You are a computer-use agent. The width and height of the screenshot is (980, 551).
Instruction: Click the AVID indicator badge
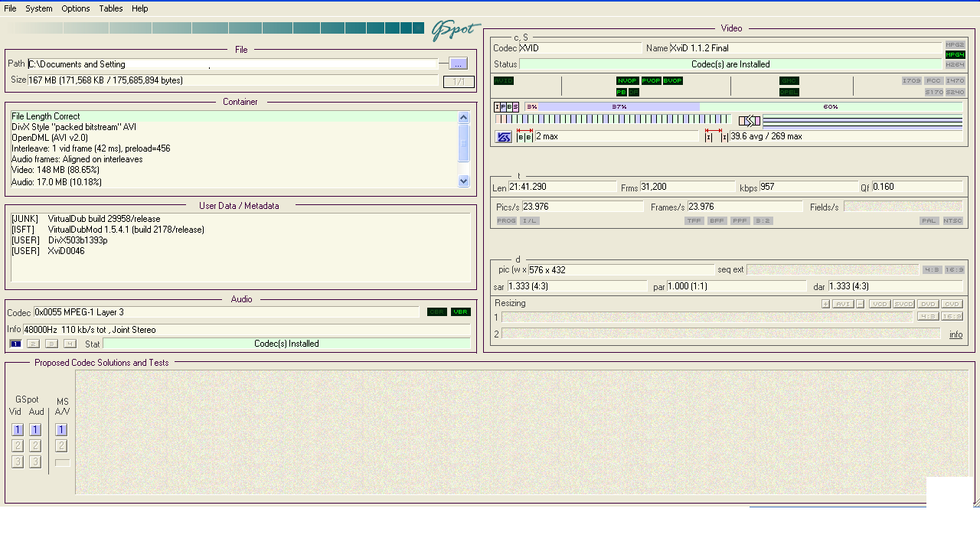tap(504, 81)
